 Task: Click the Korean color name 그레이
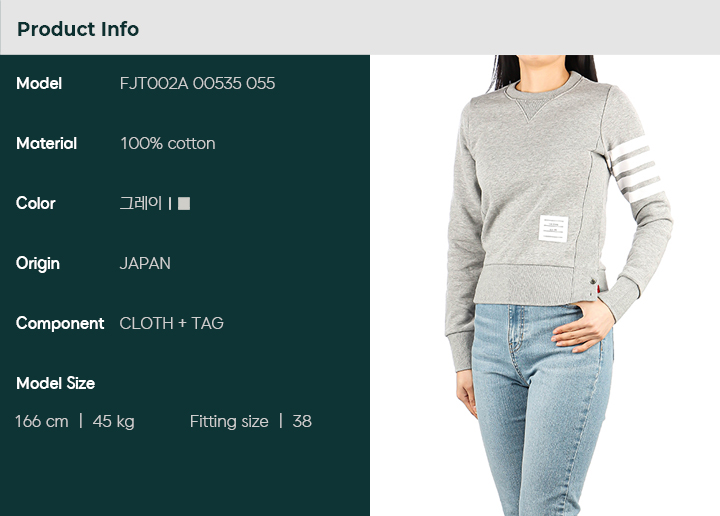pos(141,203)
